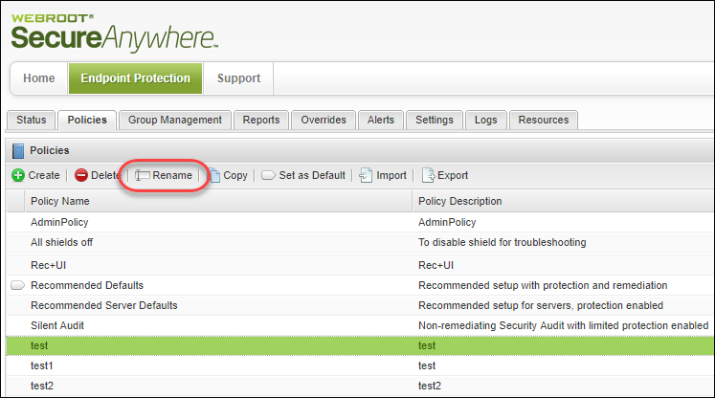
Task: Open the Group Management tab
Action: (x=175, y=120)
